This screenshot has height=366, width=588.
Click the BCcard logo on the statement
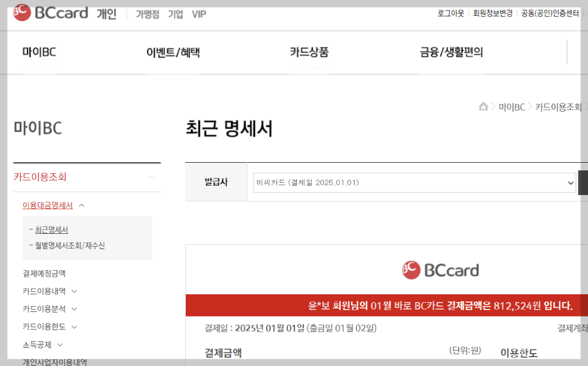(440, 270)
